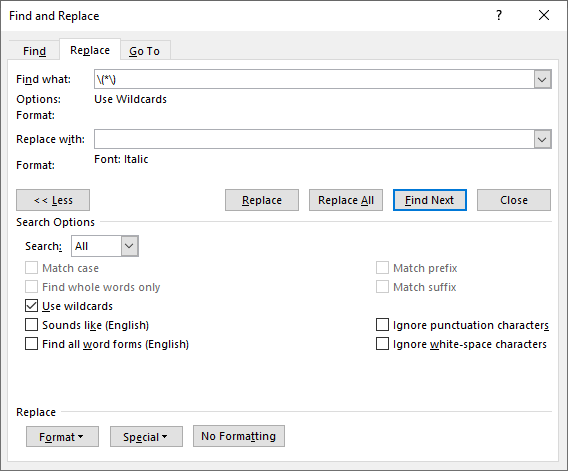This screenshot has height=471, width=568.
Task: Check Find all word forms (English)
Action: [x=32, y=343]
